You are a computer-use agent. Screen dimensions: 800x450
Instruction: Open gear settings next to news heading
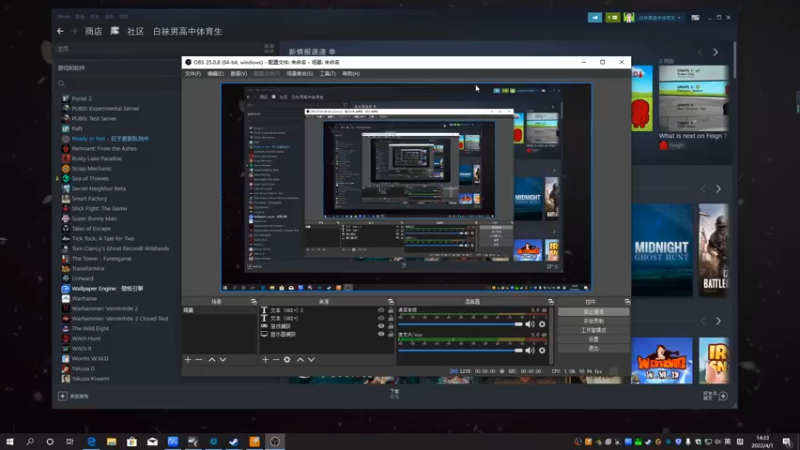[x=332, y=52]
